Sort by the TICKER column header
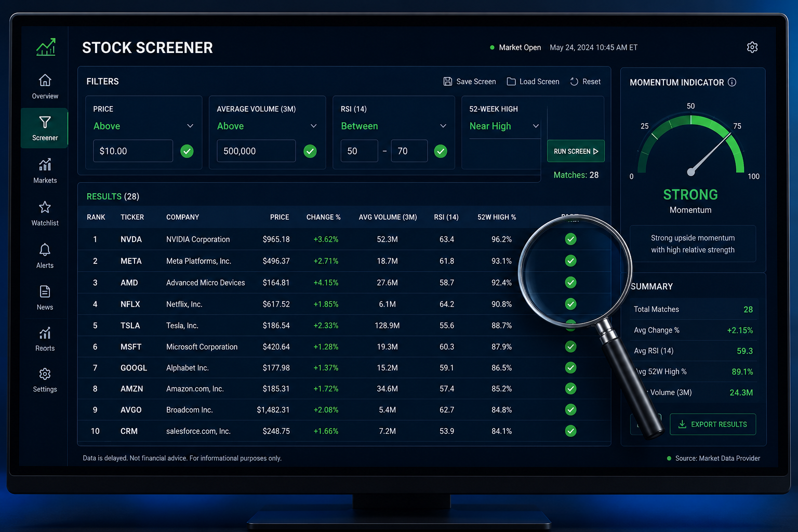The image size is (798, 532). [132, 217]
